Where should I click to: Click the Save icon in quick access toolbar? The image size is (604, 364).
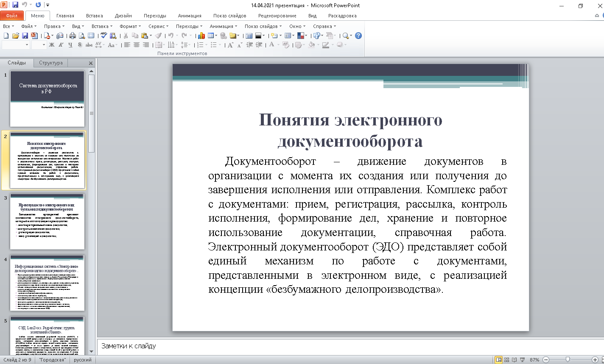pos(15,5)
